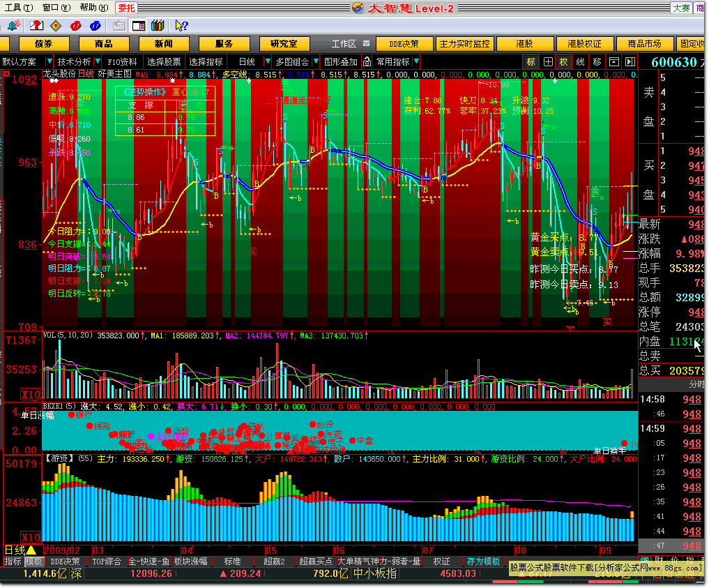
Task: Select the 模板 bottom tab
Action: 33,561
